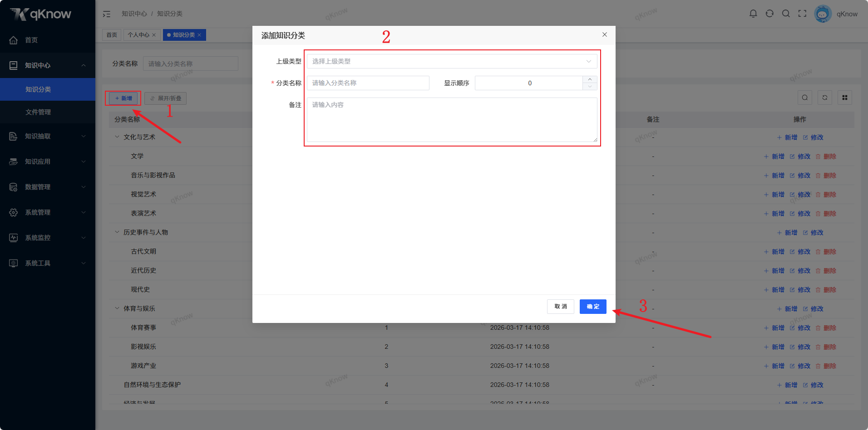The height and width of the screenshot is (430, 868).
Task: Click 新增 in 近代历史 row
Action: [x=774, y=271]
